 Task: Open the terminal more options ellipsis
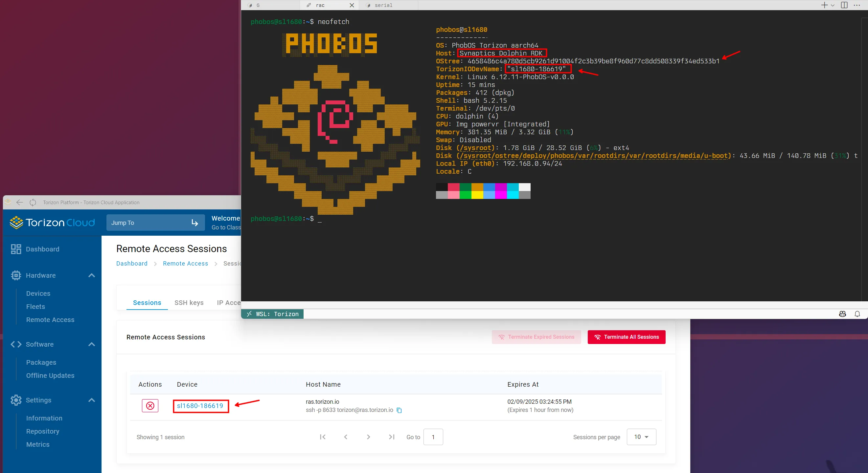tap(857, 5)
